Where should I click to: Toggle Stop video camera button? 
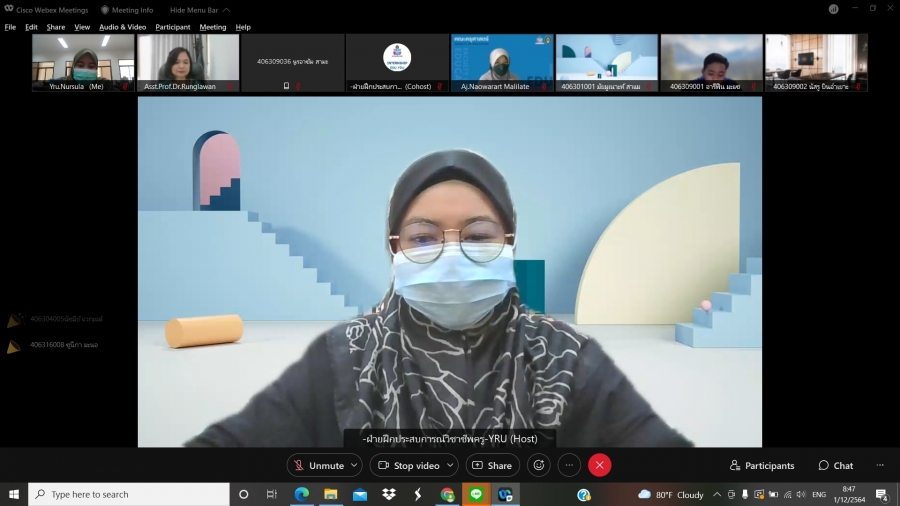[x=408, y=465]
